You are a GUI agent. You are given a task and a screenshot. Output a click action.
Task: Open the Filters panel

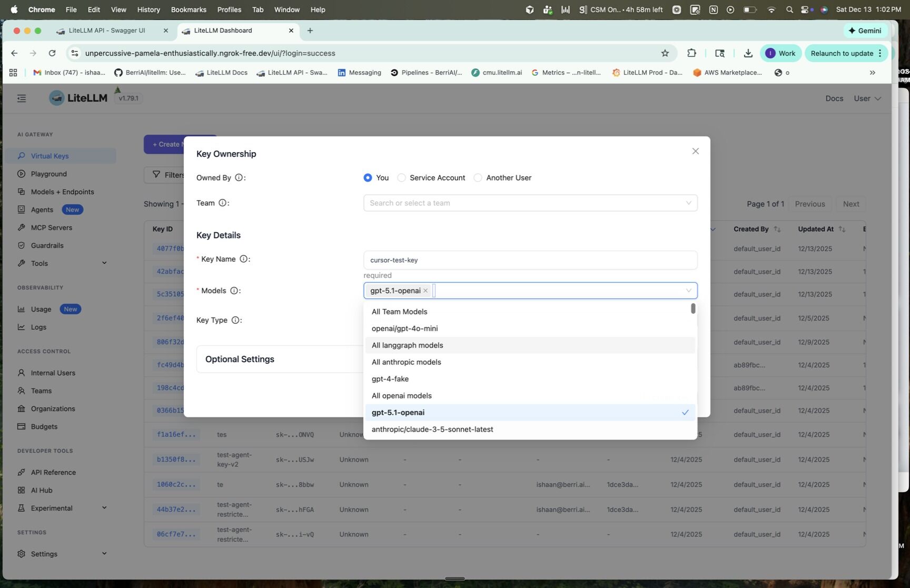pos(167,175)
